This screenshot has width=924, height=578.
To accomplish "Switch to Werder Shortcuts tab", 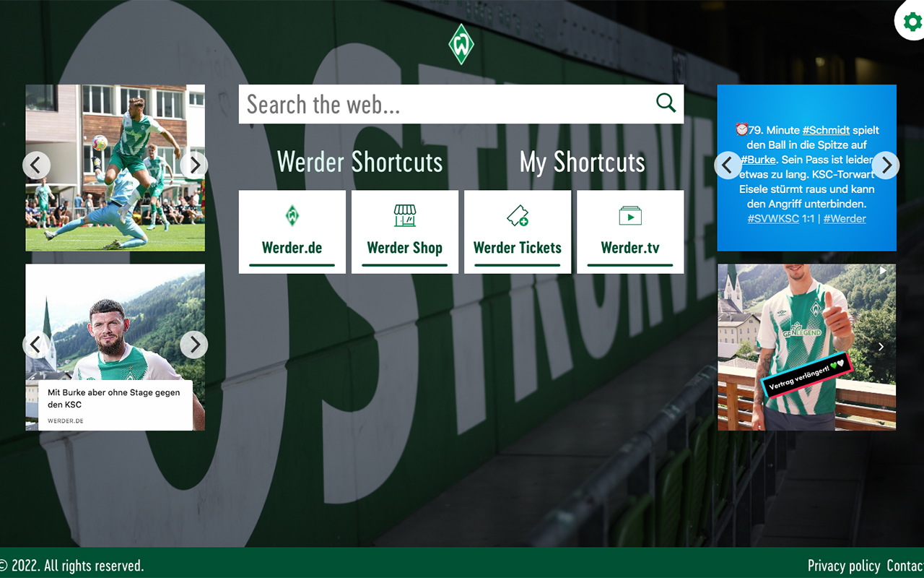I will coord(359,162).
